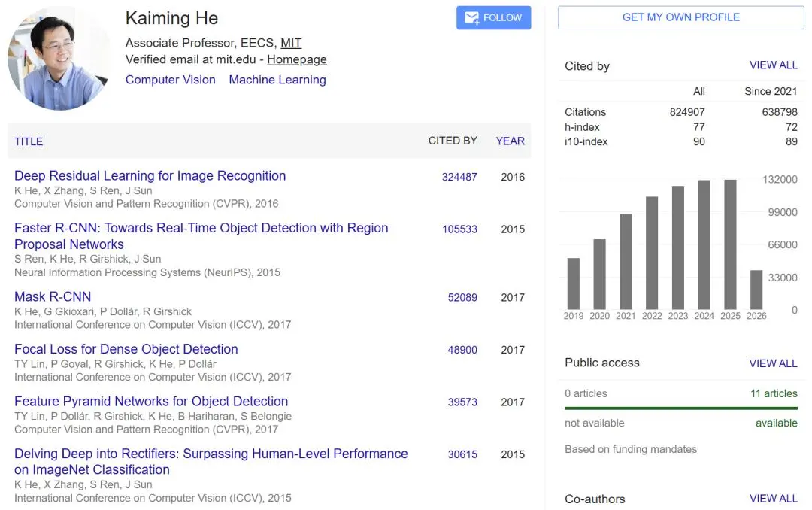Screen dimensions: 812x510
Task: View all in Cited by section
Action: [x=773, y=65]
